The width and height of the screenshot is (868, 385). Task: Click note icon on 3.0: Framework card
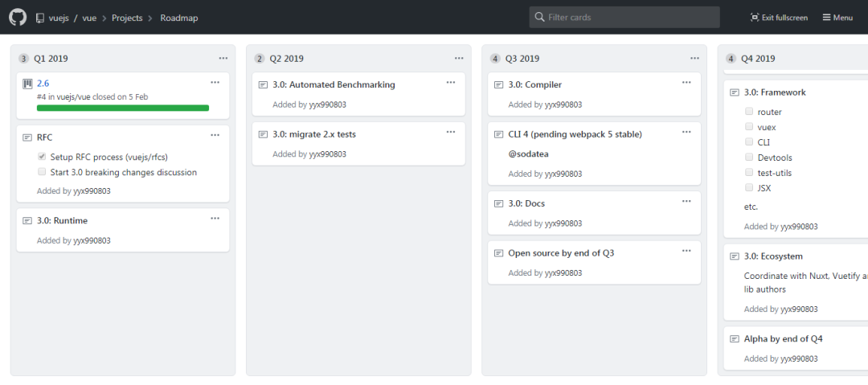735,92
